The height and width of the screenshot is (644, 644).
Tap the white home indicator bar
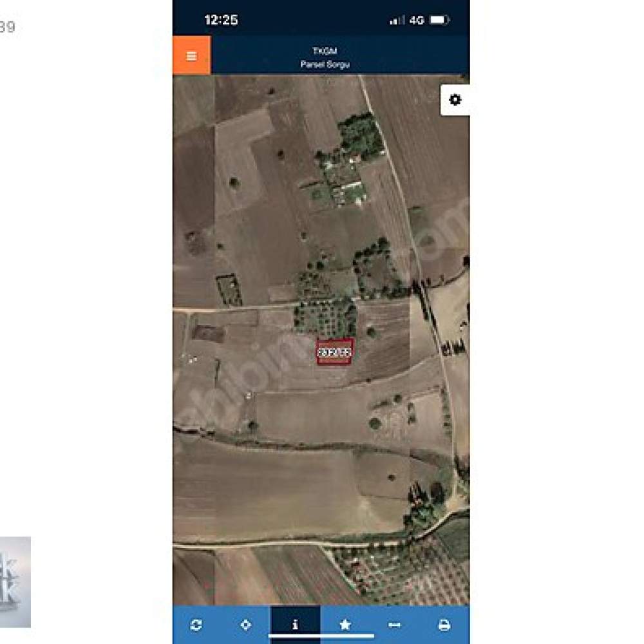click(321, 636)
